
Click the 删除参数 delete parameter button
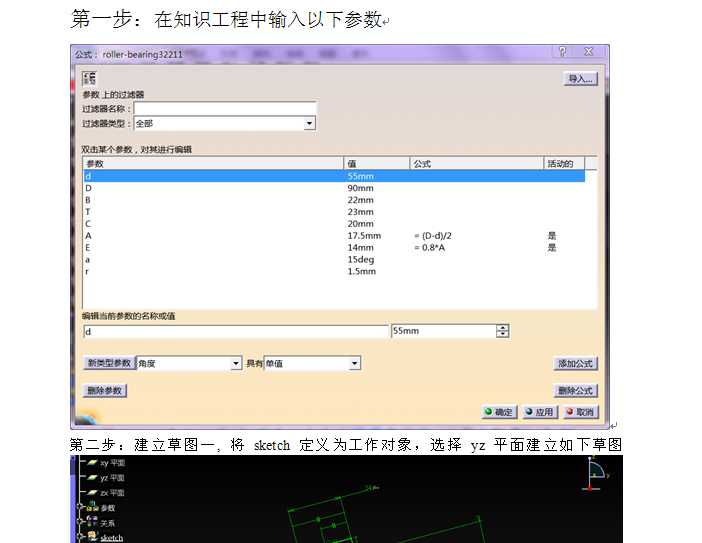(104, 391)
